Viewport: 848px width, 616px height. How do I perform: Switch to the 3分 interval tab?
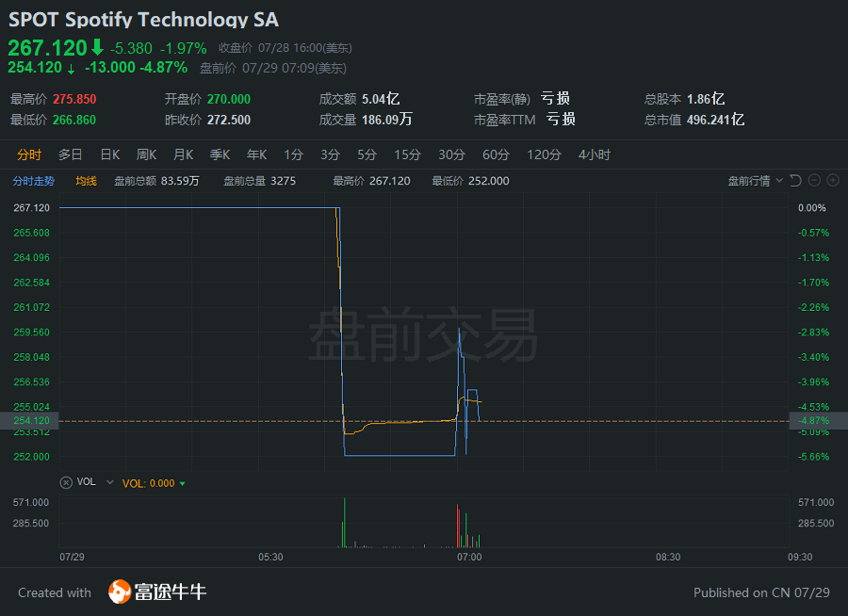330,154
